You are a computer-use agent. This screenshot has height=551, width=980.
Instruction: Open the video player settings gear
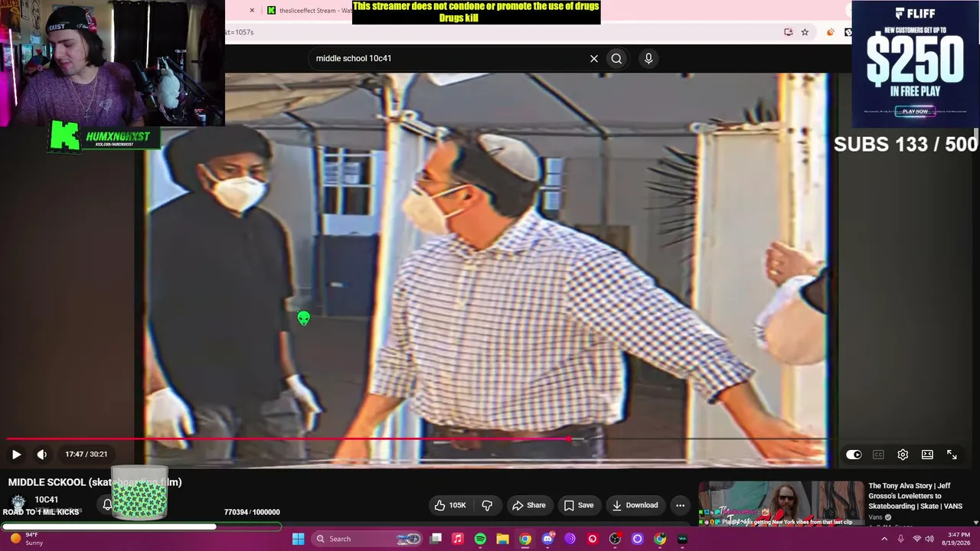point(903,455)
